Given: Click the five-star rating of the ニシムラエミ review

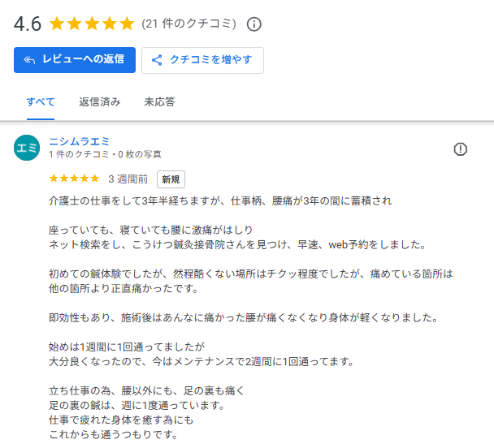Looking at the screenshot, I should click(x=75, y=179).
